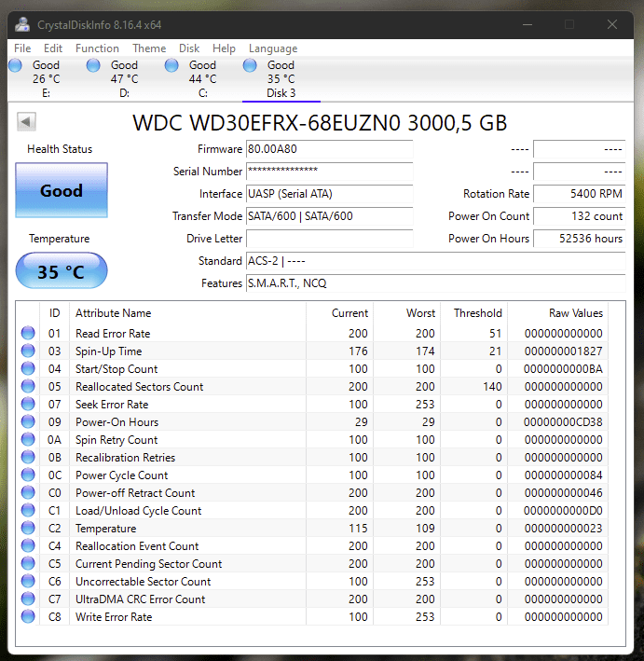Open the Disk menu
The image size is (644, 661).
pos(189,48)
